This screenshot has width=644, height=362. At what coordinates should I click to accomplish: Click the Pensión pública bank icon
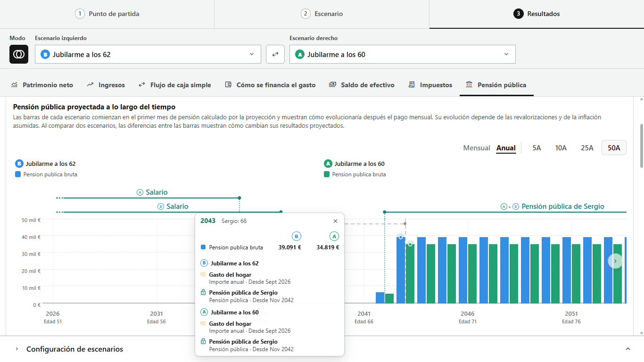(x=469, y=85)
